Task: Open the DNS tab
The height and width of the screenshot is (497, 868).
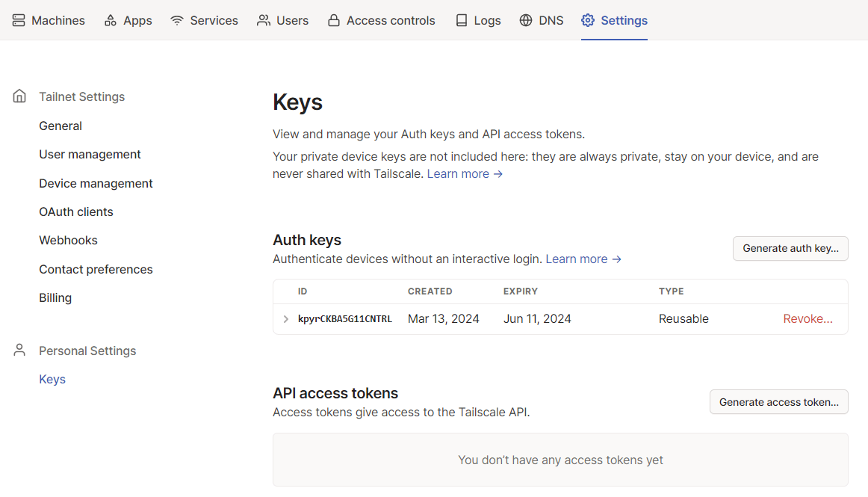Action: (x=542, y=20)
